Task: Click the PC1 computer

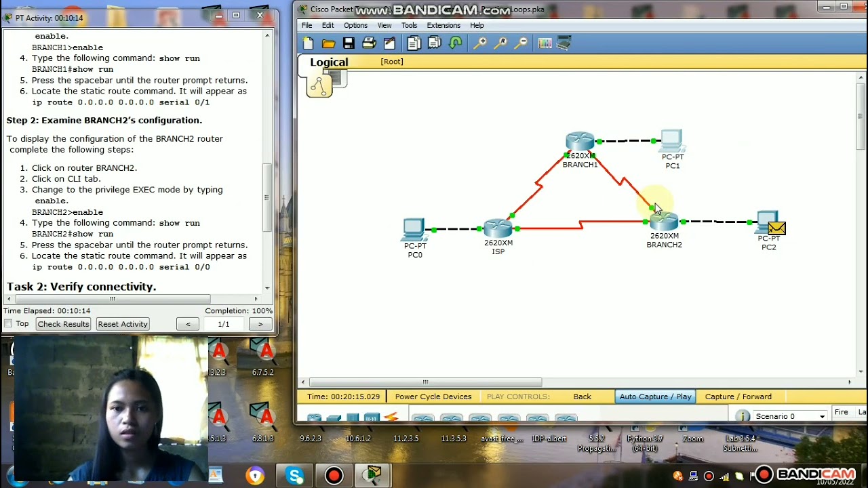Action: [x=671, y=142]
